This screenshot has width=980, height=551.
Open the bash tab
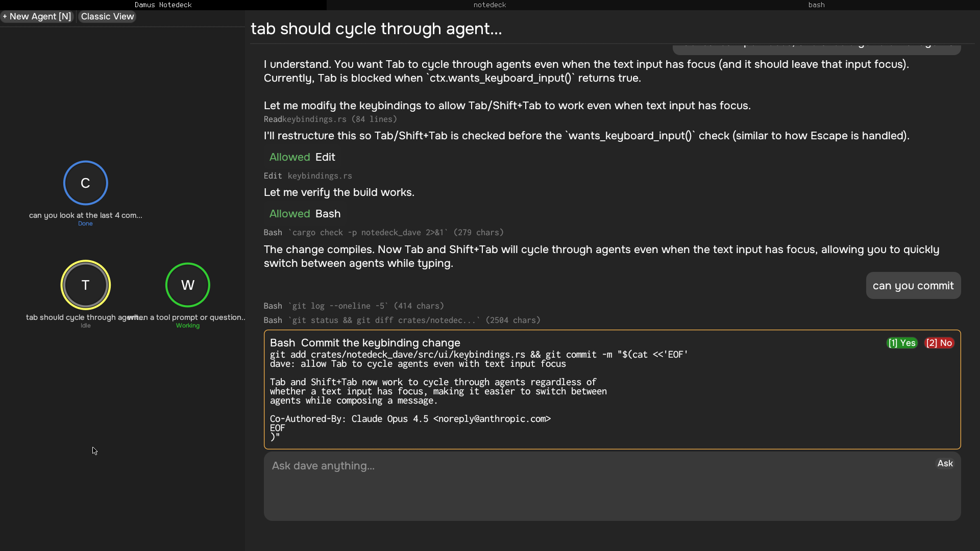(x=816, y=5)
